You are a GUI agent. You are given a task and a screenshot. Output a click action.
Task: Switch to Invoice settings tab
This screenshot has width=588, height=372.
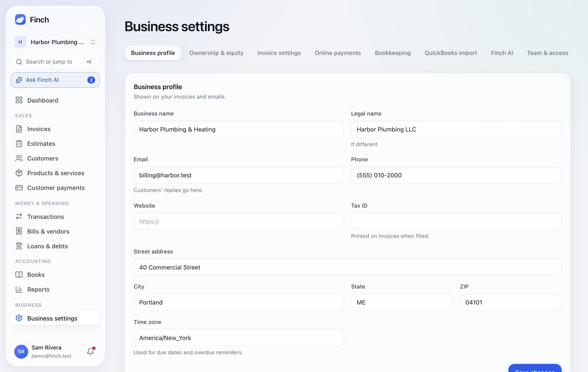click(279, 53)
